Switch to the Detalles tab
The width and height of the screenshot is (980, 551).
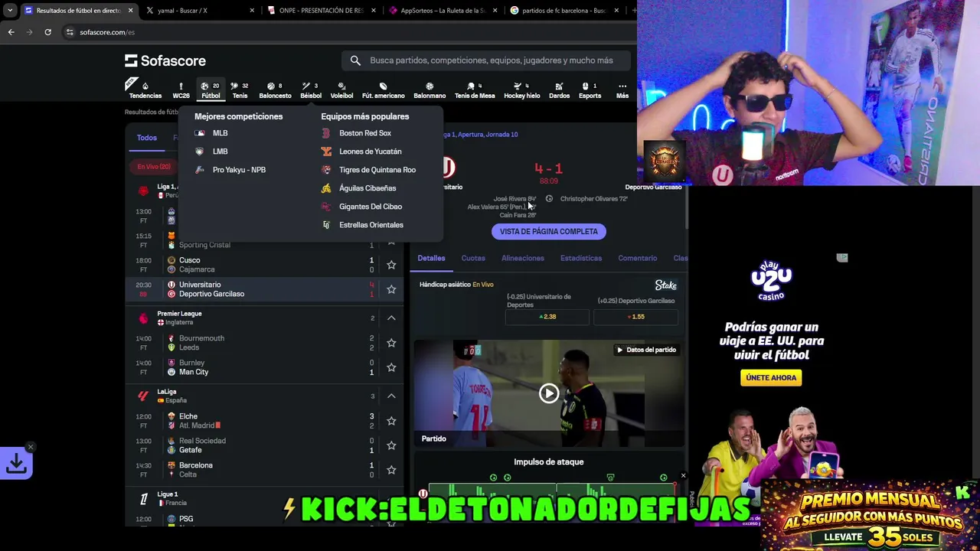coord(431,258)
